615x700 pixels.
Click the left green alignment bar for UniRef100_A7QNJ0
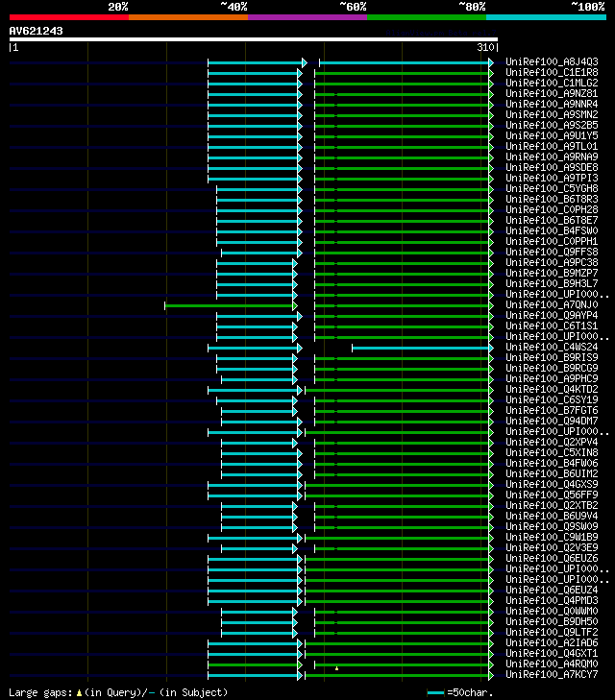[x=229, y=305]
